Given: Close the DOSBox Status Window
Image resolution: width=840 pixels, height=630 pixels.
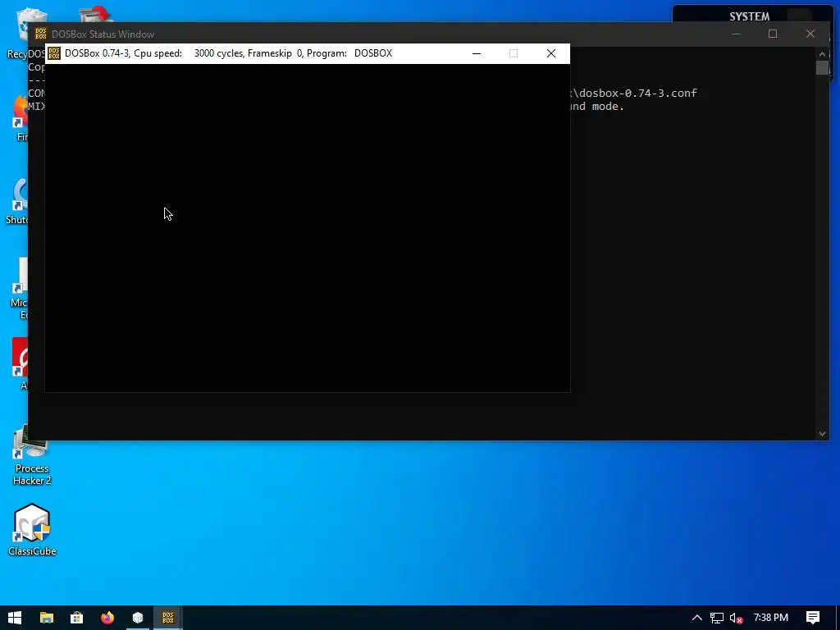Looking at the screenshot, I should point(810,34).
